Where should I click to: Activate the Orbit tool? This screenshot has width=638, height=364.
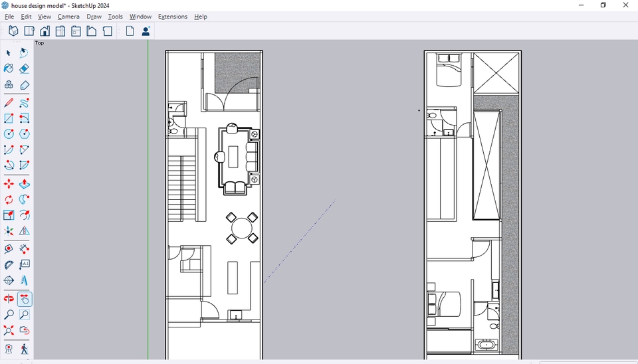pyautogui.click(x=9, y=299)
